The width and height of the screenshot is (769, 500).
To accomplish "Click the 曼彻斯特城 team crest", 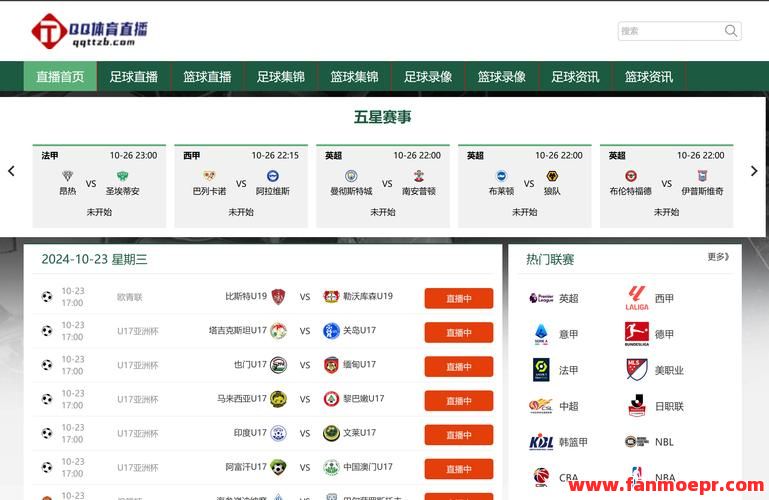I will coord(351,175).
